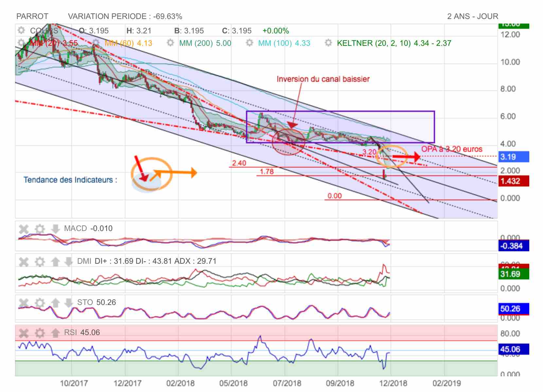Open settings gear for MM (60) moving average
This screenshot has height=392, width=543.
(96, 43)
